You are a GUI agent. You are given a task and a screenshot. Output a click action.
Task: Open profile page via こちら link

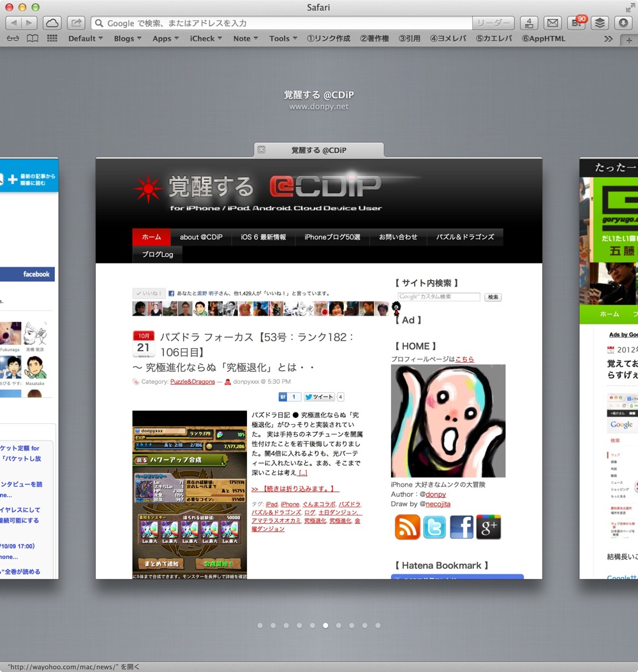pos(464,359)
